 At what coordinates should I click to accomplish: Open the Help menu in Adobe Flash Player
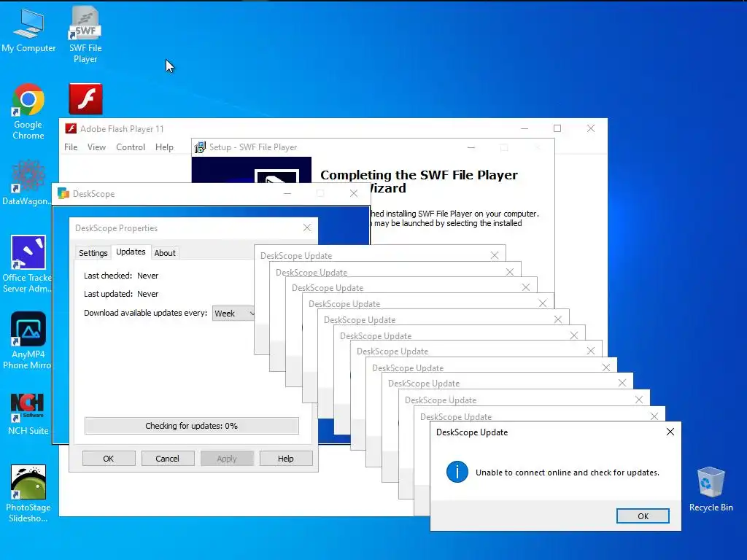164,147
